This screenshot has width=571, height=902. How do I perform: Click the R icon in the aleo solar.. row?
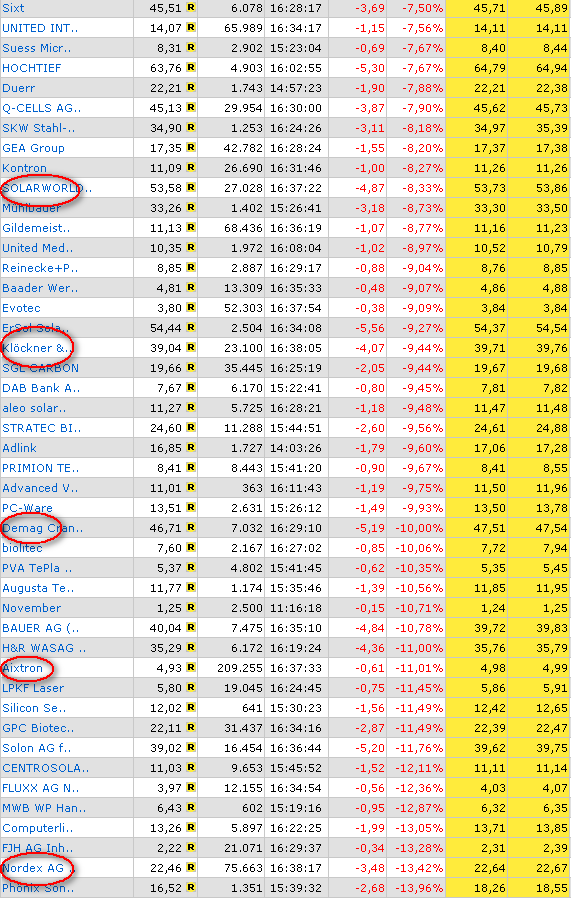click(x=191, y=408)
